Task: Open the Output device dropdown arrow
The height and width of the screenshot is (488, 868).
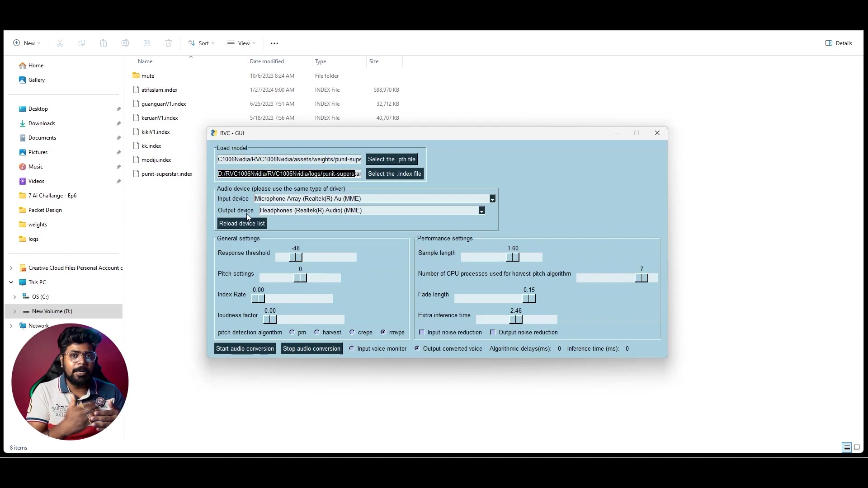Action: pos(481,211)
